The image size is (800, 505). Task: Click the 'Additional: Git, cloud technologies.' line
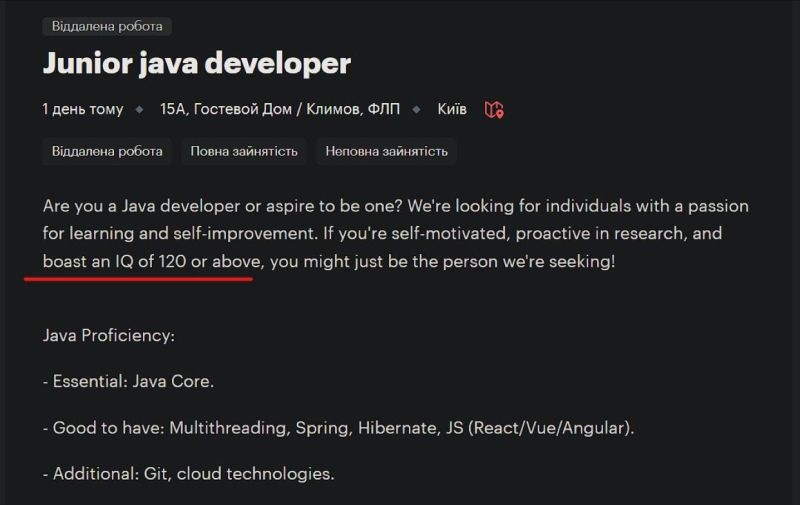tap(189, 474)
